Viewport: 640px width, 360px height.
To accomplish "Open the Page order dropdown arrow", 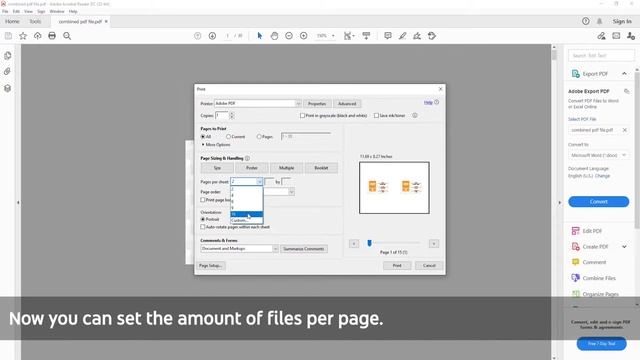I will (x=291, y=192).
